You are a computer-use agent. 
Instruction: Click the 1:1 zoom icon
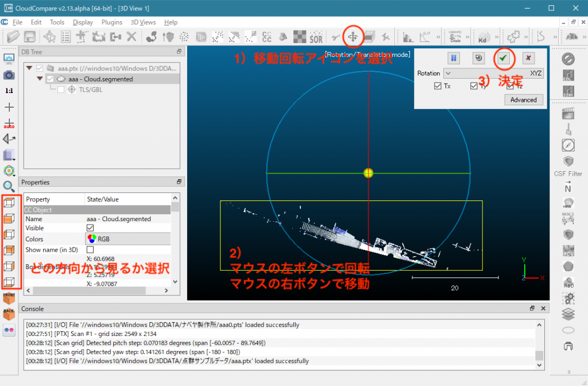(9, 91)
